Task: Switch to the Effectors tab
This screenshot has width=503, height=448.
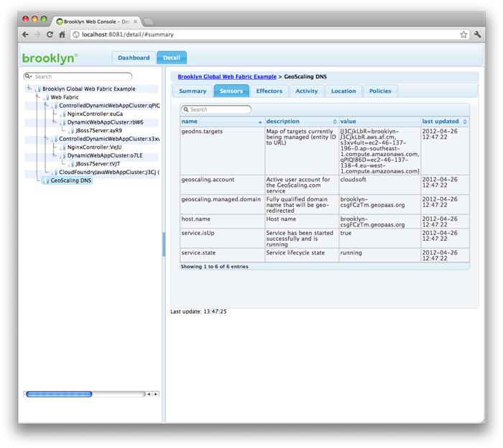Action: [269, 91]
